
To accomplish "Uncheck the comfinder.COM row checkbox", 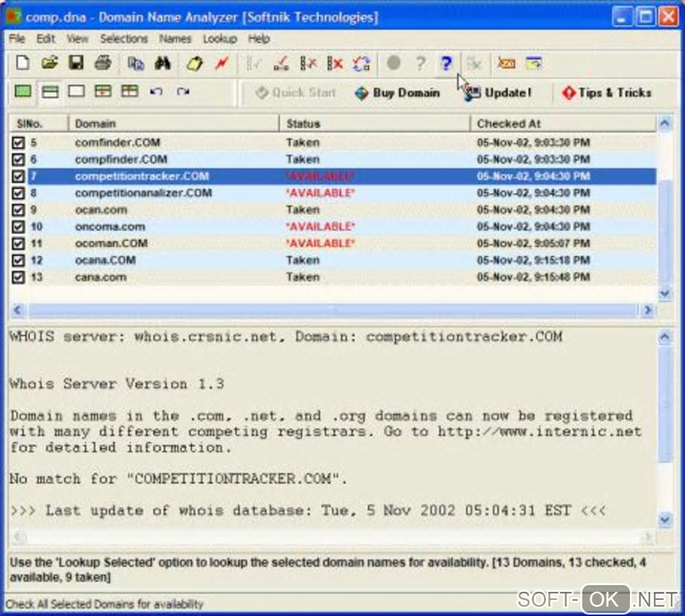I will [18, 143].
